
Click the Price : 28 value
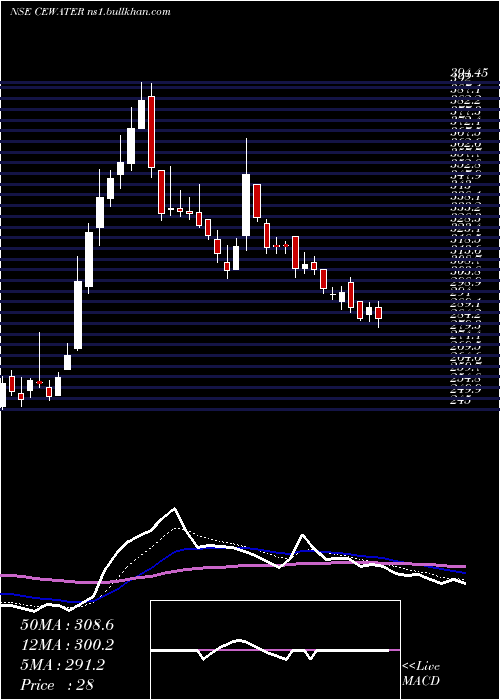(57, 685)
